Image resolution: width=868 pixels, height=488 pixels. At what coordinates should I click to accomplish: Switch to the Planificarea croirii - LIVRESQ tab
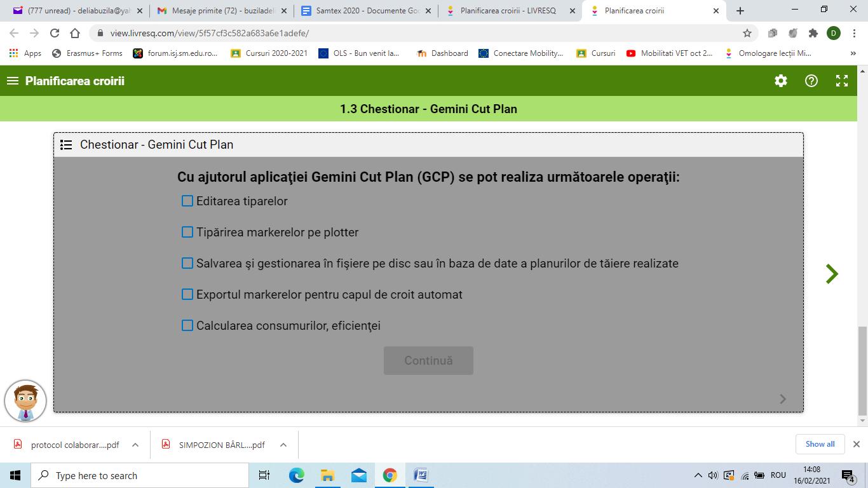pyautogui.click(x=510, y=11)
